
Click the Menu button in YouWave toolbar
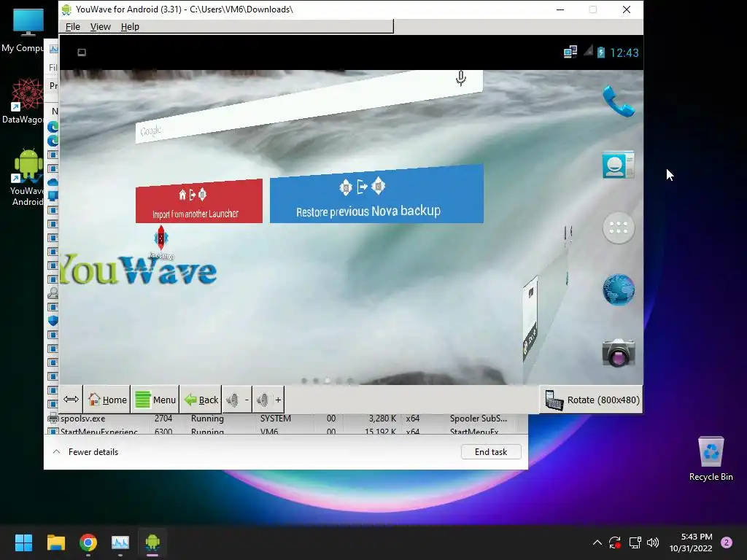[155, 400]
